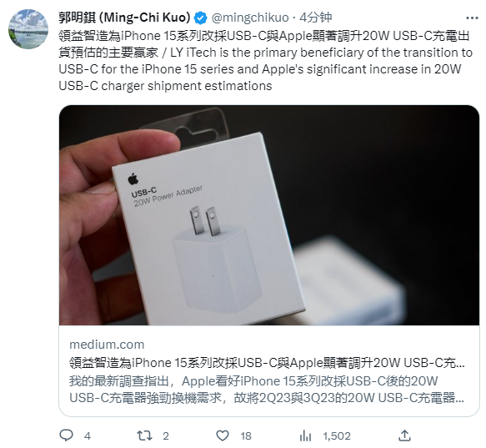
Task: Click the display name 郭明錤 (Ming-Chi Kuo)
Action: tap(124, 18)
